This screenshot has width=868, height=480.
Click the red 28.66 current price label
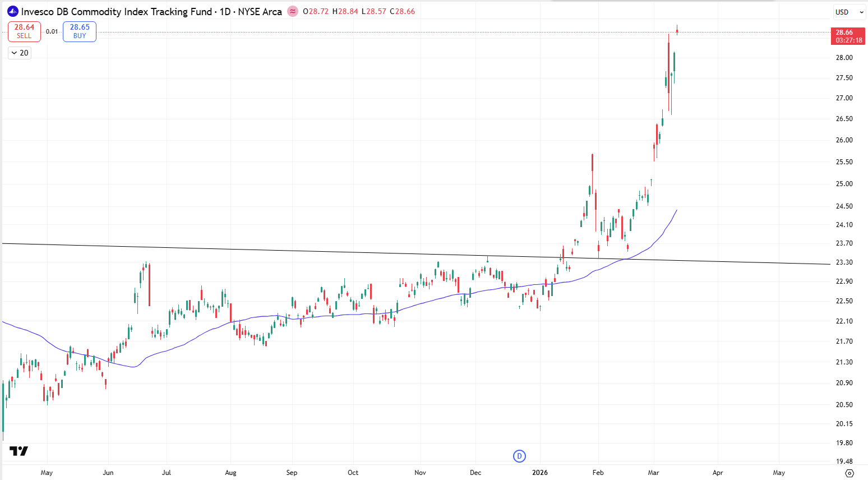pos(848,36)
